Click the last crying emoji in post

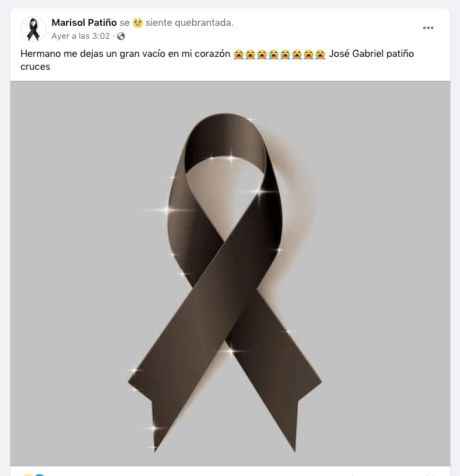click(x=320, y=54)
